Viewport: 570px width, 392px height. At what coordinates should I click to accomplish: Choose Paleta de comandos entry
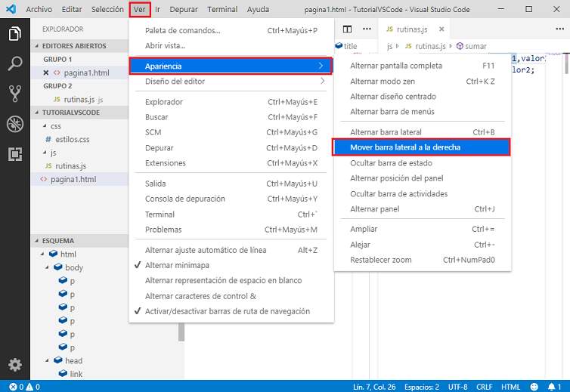pos(231,30)
